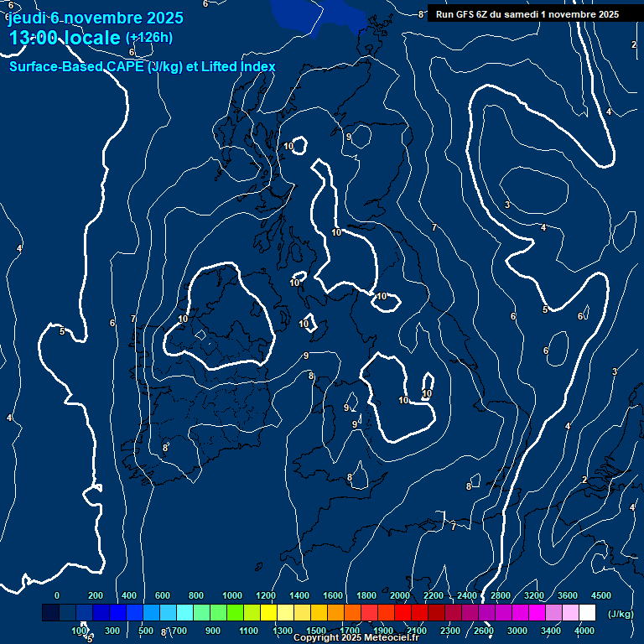Click the legend value '3600'
The height and width of the screenshot is (644, 644).
568,595
